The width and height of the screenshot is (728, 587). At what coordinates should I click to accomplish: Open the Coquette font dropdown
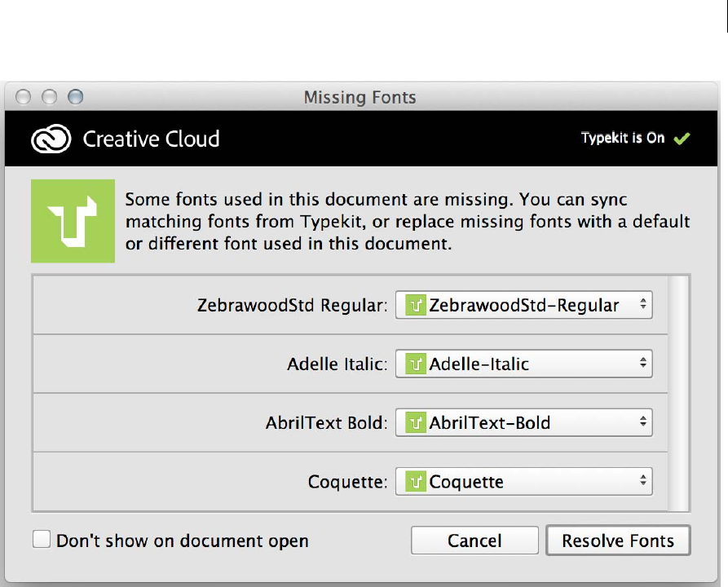point(523,482)
